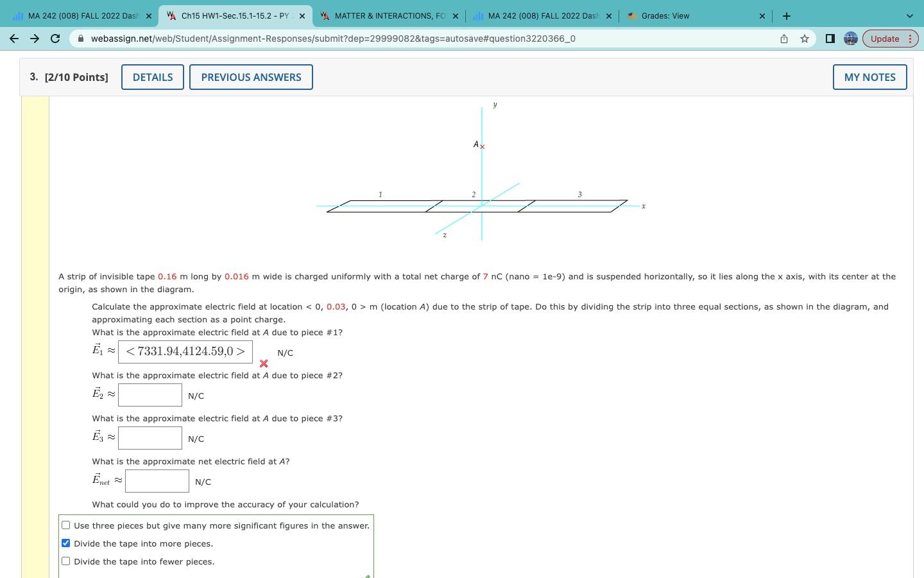
Task: Click the Update browser button
Action: tap(885, 39)
